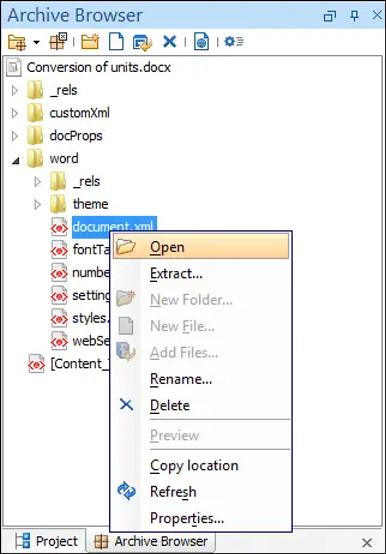Viewport: 386px width, 554px height.
Task: Collapse the word folder
Action: click(x=15, y=160)
